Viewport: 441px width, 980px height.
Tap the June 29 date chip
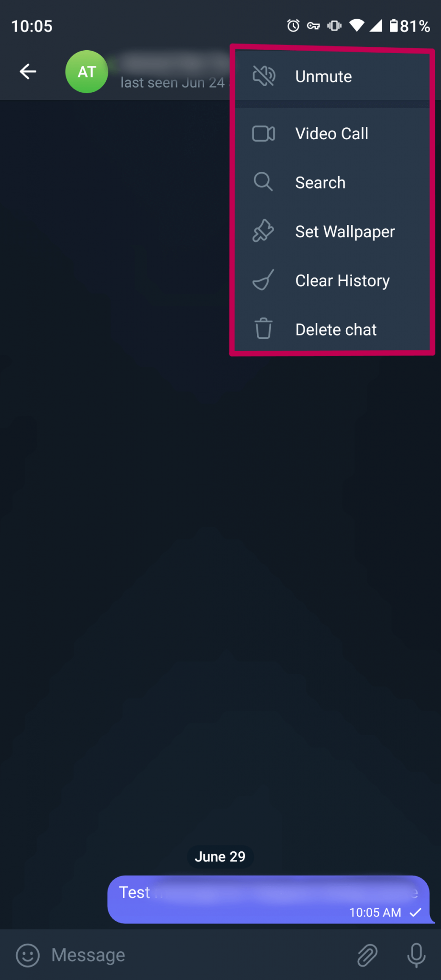click(x=220, y=857)
